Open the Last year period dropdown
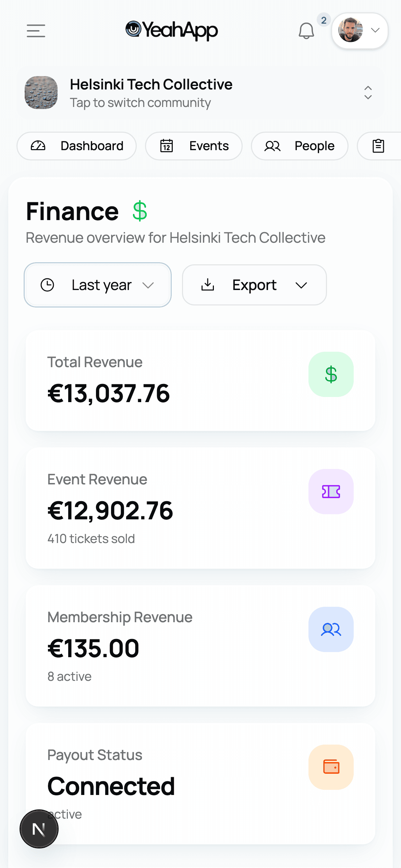Image resolution: width=401 pixels, height=868 pixels. (x=98, y=285)
